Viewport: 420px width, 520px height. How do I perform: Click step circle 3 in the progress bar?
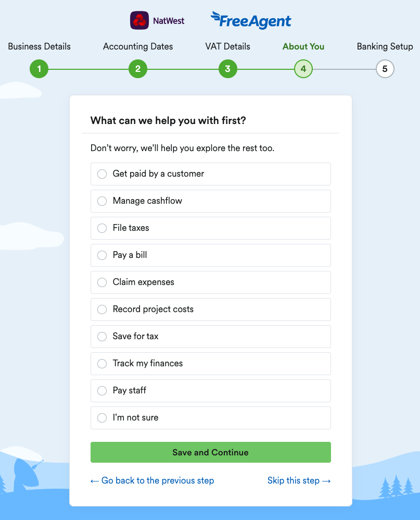coord(227,68)
